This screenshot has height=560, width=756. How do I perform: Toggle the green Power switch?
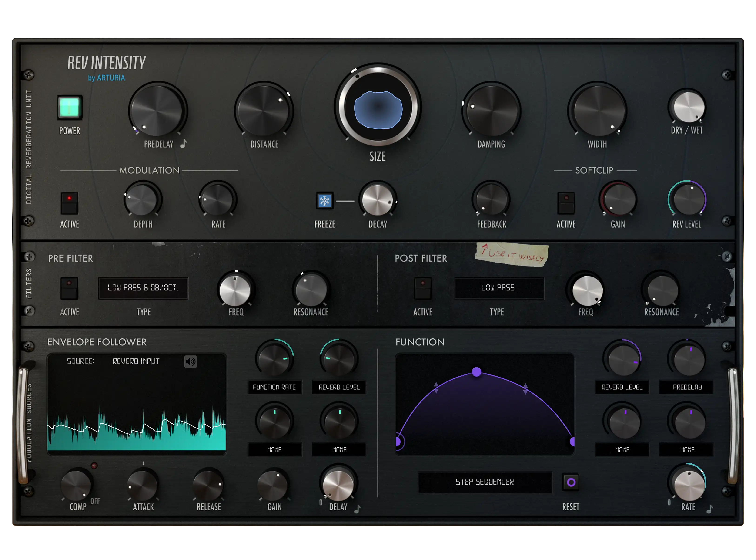coord(69,108)
